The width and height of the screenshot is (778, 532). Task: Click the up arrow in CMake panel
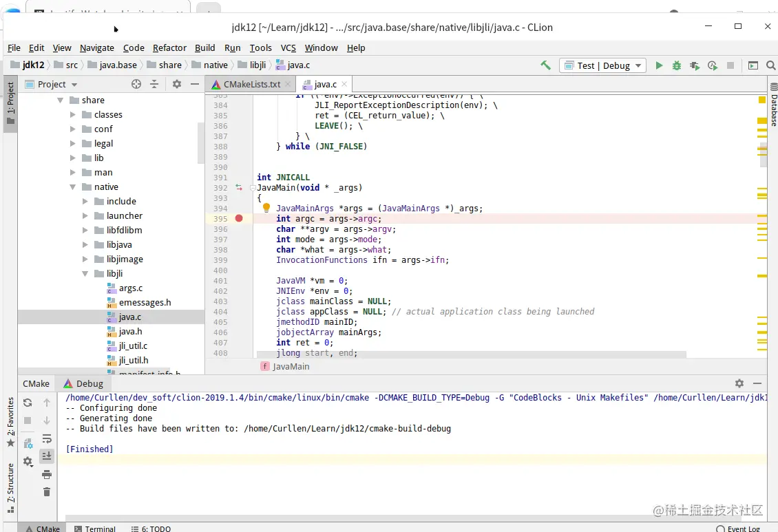pos(47,403)
